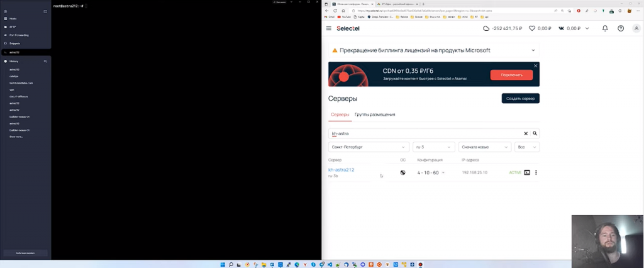Open Selectel notifications bell
The width and height of the screenshot is (644, 268).
tap(605, 28)
